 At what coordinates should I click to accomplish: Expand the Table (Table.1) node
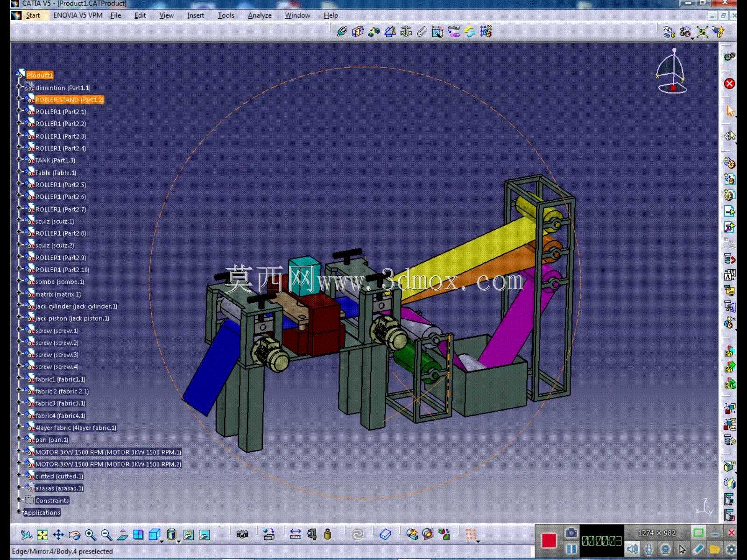pyautogui.click(x=19, y=172)
